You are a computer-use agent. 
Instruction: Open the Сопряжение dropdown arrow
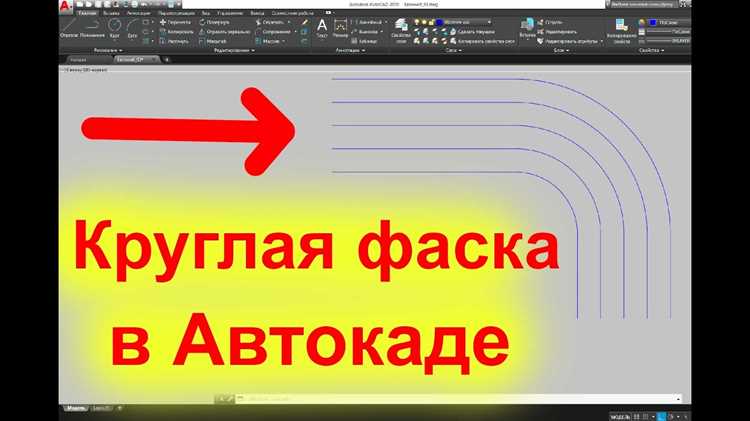295,32
